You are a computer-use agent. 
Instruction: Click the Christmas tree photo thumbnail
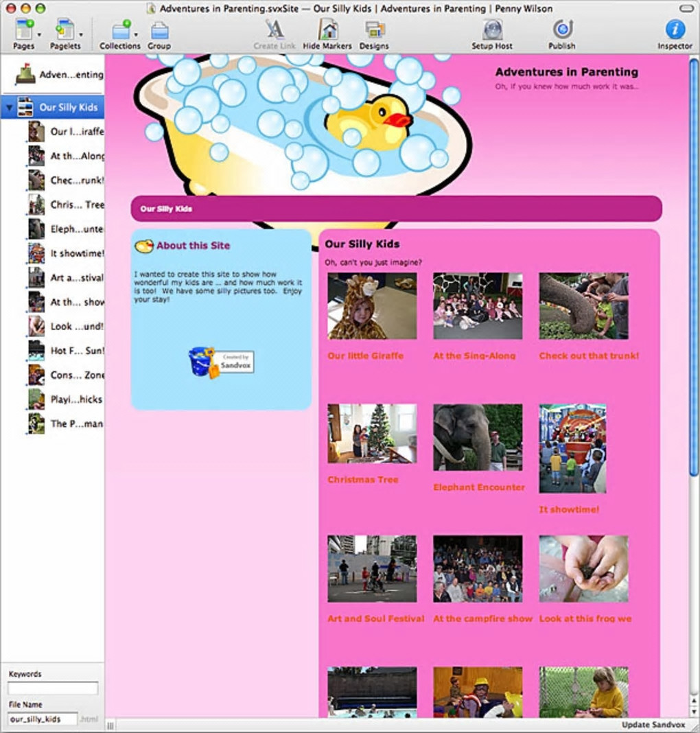pos(372,433)
